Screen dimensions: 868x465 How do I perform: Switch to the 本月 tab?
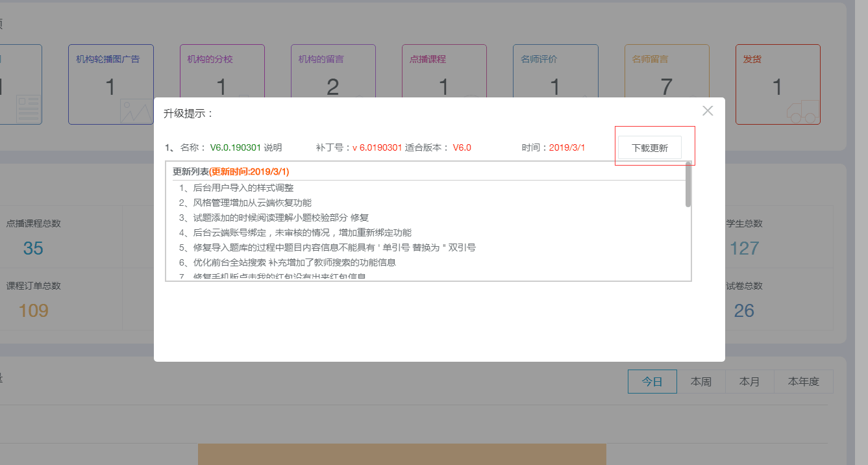(749, 382)
